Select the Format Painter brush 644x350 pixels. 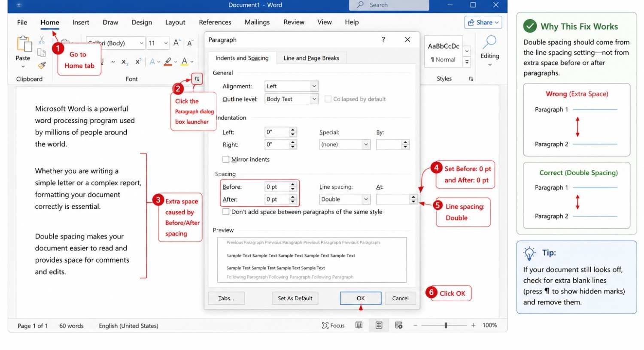(x=42, y=65)
